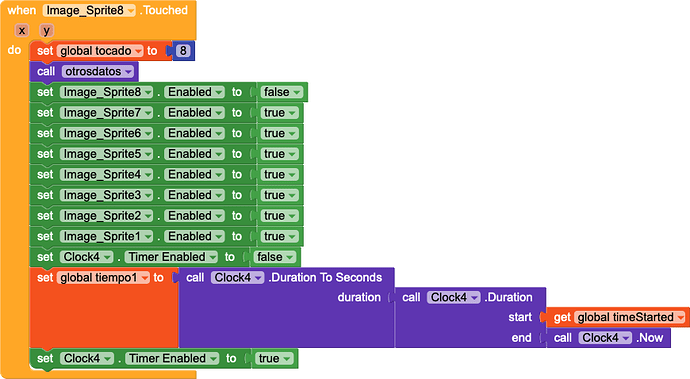Open the Image_Sprite8 dropdown in the when block
The height and width of the screenshot is (379, 690).
89,10
